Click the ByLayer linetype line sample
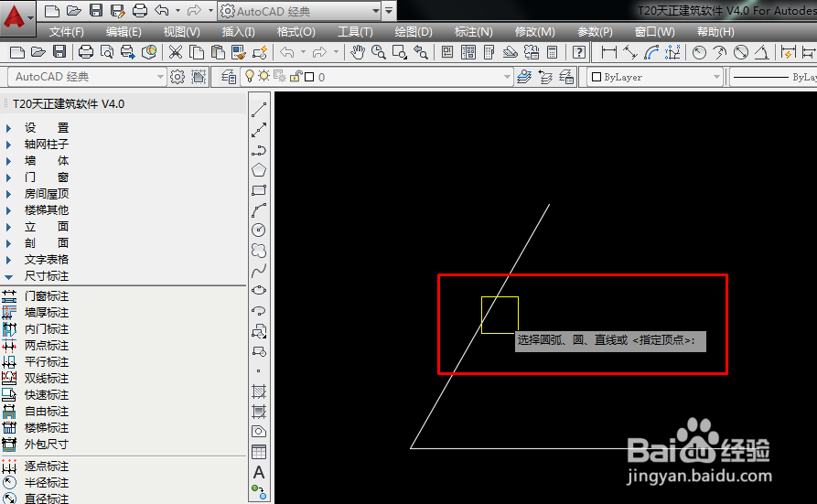 (760, 77)
